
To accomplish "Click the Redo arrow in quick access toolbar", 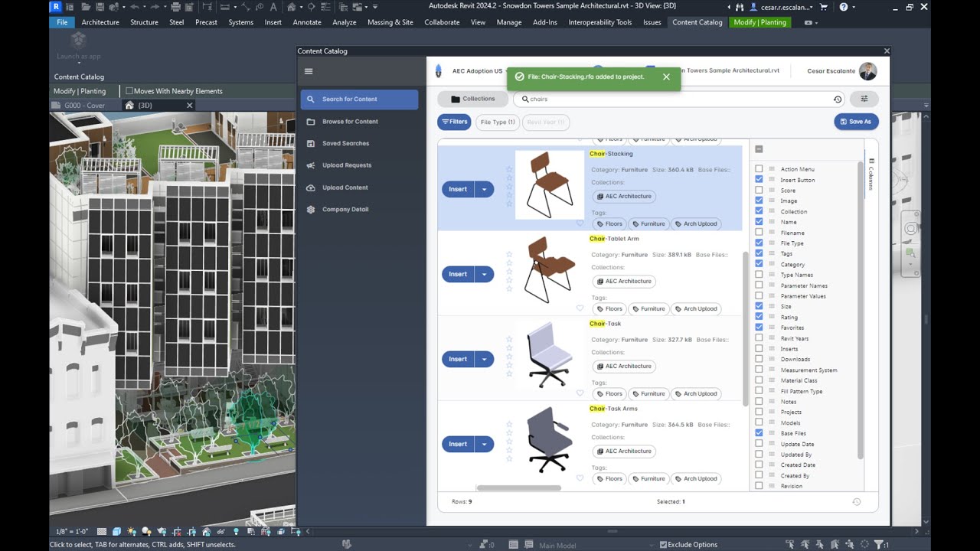I will tap(155, 7).
